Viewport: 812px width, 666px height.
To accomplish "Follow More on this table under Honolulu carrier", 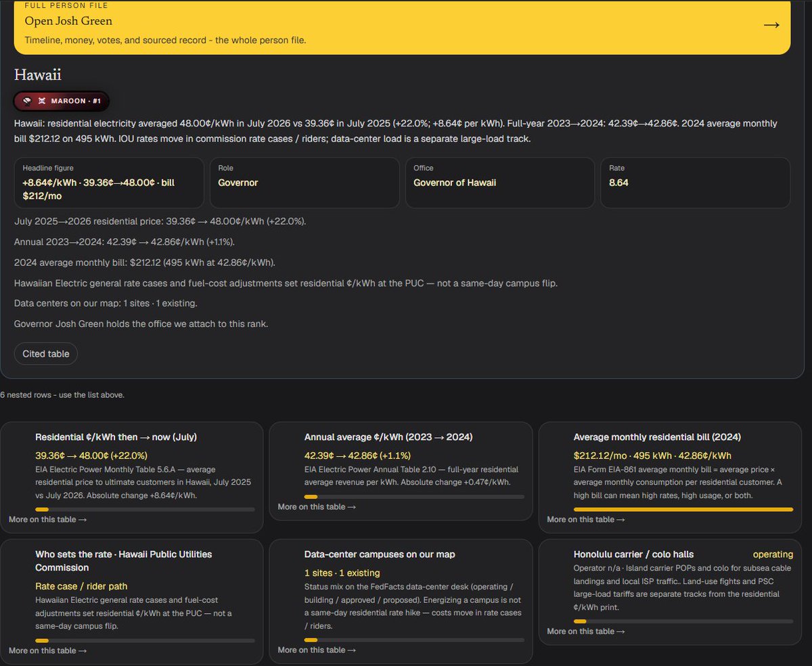I will 586,631.
